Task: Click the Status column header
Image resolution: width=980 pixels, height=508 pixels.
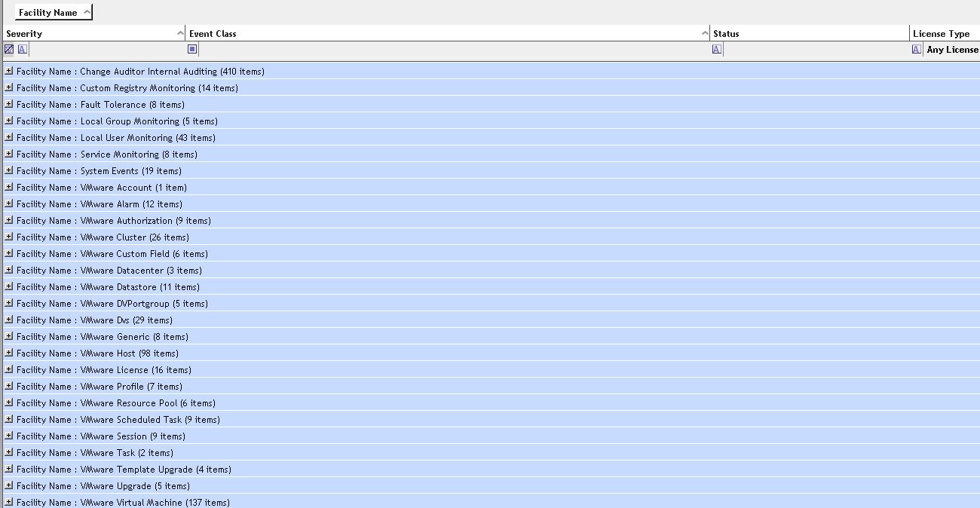Action: [x=807, y=34]
